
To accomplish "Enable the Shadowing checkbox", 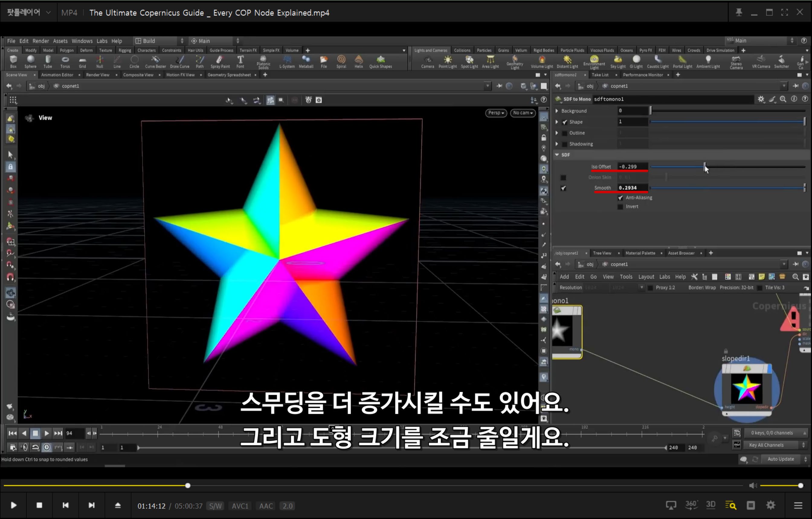I will point(565,144).
